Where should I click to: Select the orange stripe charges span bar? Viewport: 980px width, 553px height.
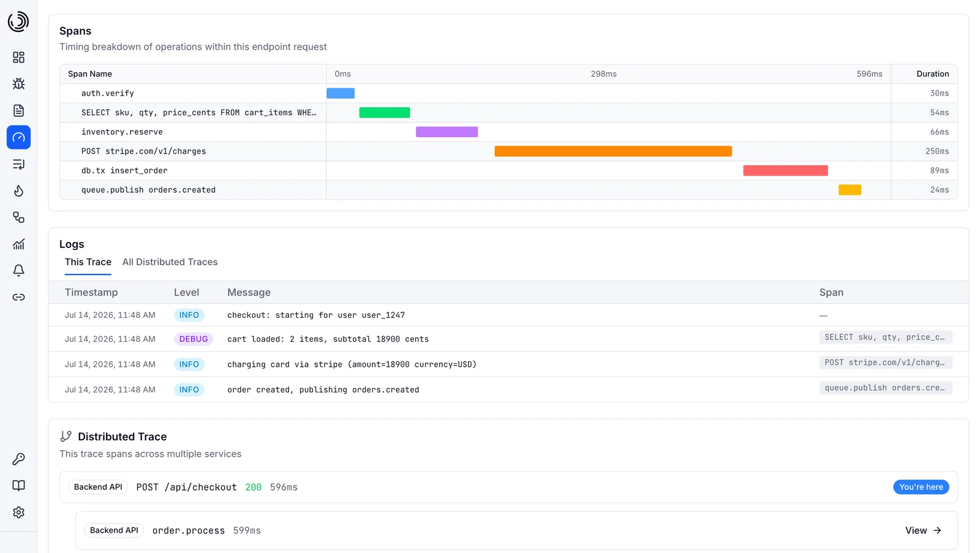613,151
